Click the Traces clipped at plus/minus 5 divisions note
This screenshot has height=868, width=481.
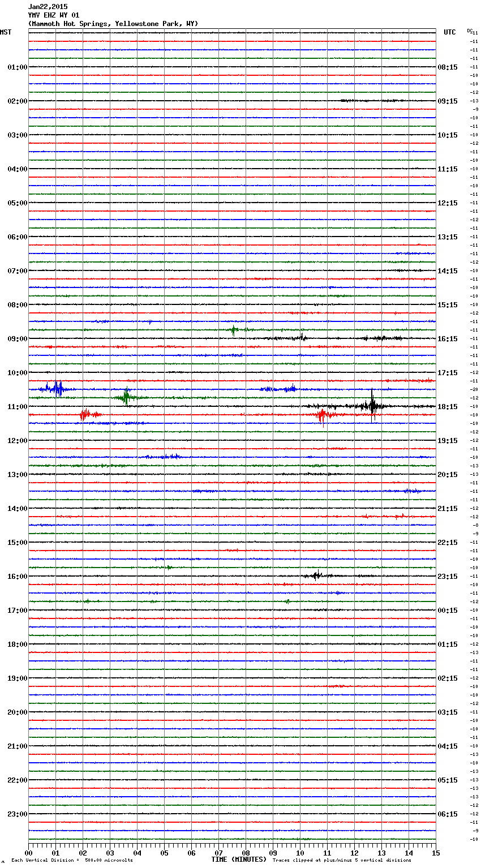342,861
